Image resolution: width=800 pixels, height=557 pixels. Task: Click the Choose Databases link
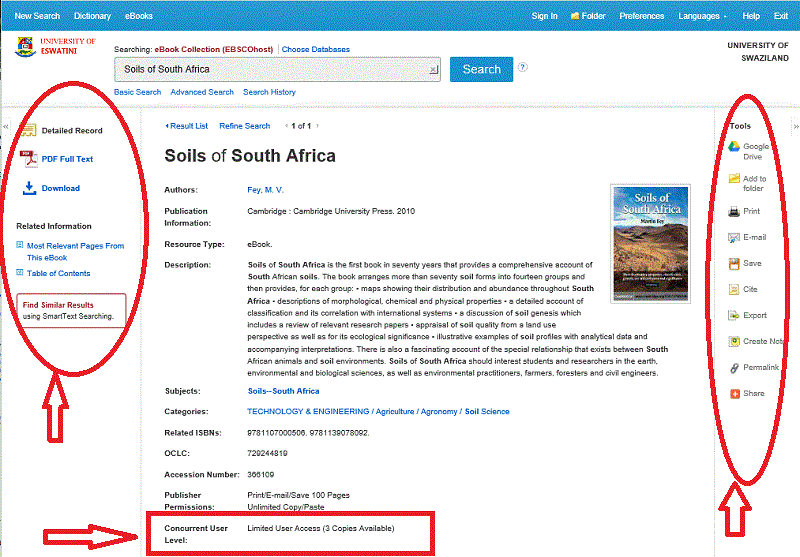[316, 49]
